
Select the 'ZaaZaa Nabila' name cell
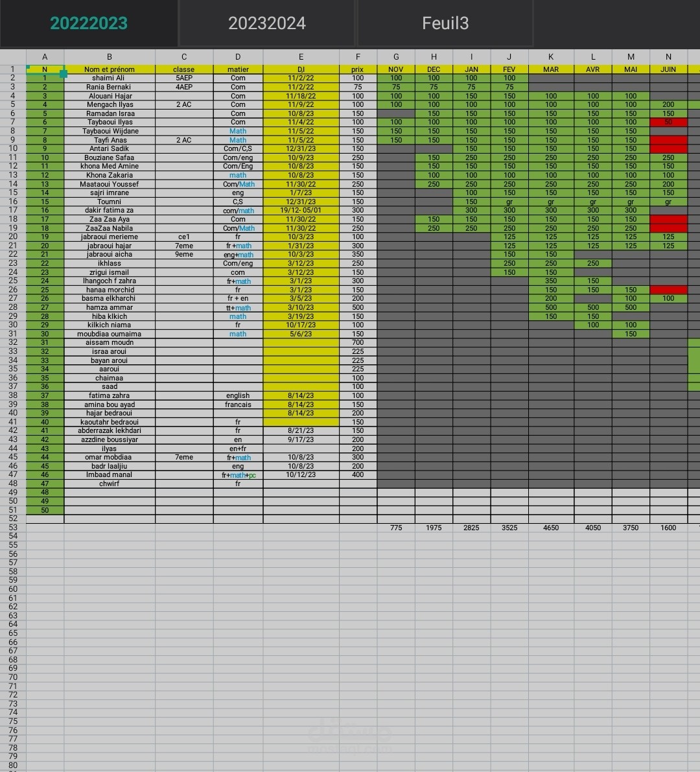(110, 228)
